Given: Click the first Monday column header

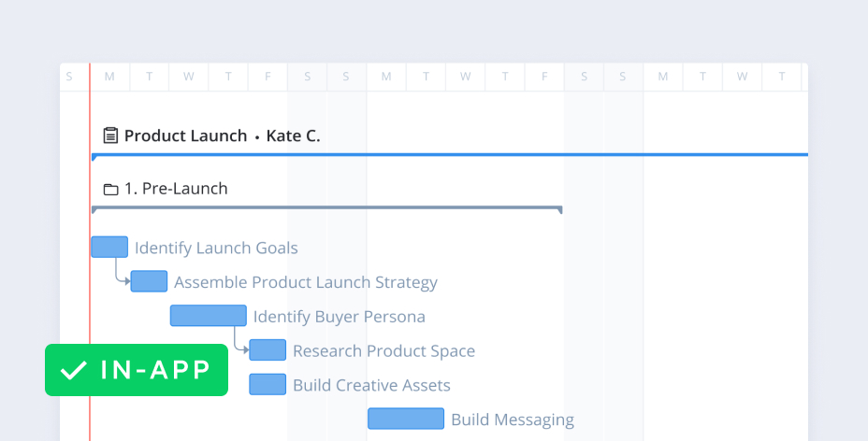Looking at the screenshot, I should [109, 77].
